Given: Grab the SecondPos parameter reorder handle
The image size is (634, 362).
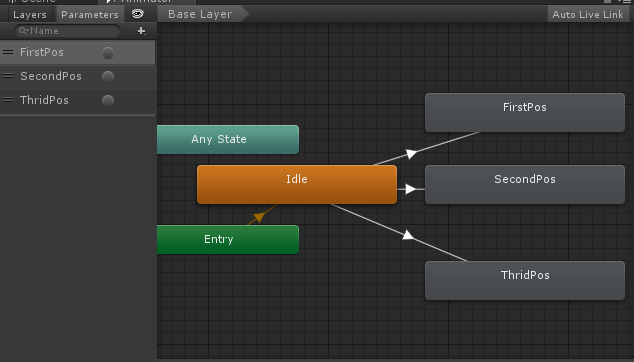Looking at the screenshot, I should (x=8, y=76).
